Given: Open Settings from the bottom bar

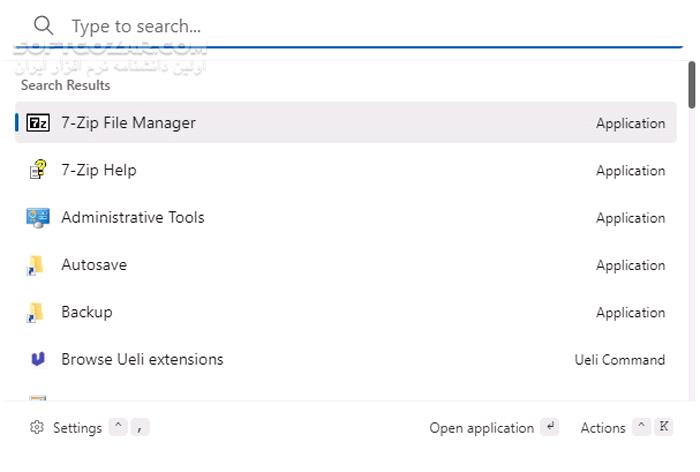Looking at the screenshot, I should point(89,427).
